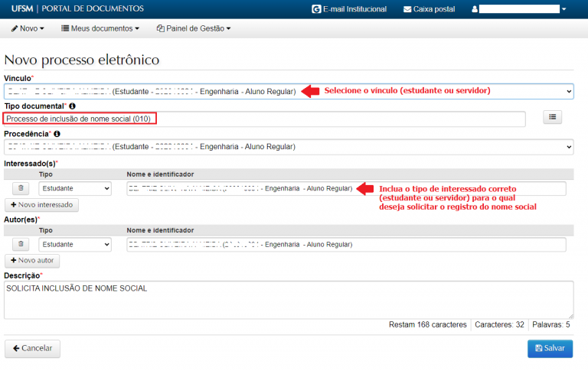The width and height of the screenshot is (588, 371).
Task: Click the Cancelar button
Action: coord(32,348)
